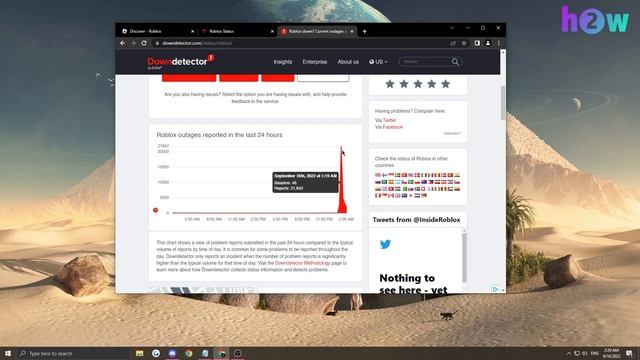
Task: Rate four stars
Action: pyautogui.click(x=431, y=84)
